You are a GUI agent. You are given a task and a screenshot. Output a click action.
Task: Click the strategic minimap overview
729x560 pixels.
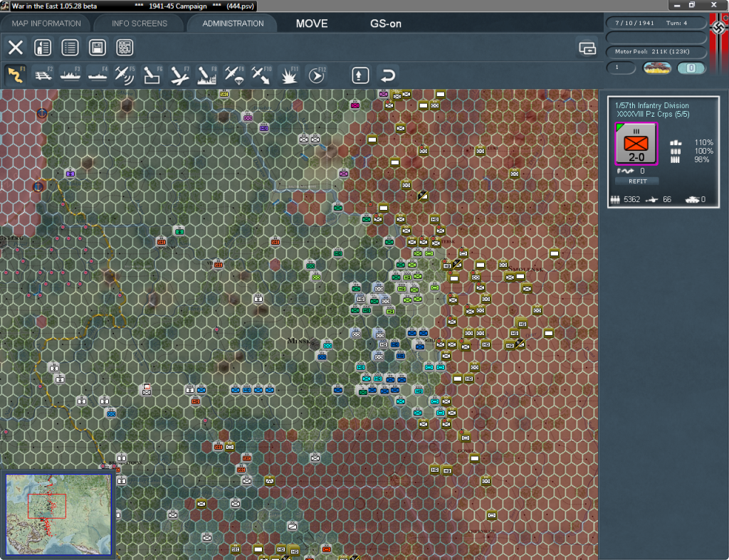pyautogui.click(x=58, y=514)
